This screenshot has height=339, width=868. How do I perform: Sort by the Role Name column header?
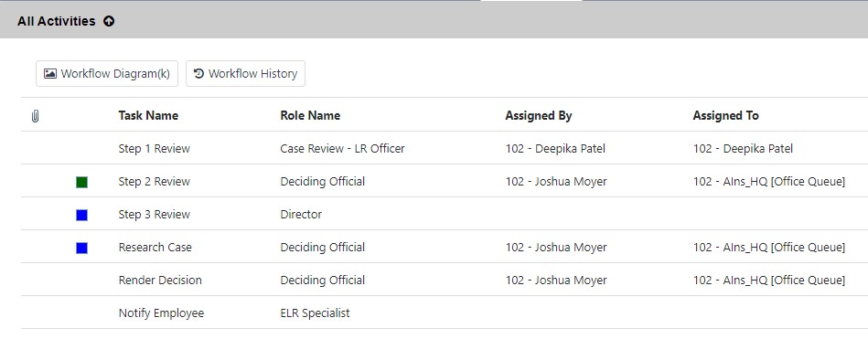[310, 115]
